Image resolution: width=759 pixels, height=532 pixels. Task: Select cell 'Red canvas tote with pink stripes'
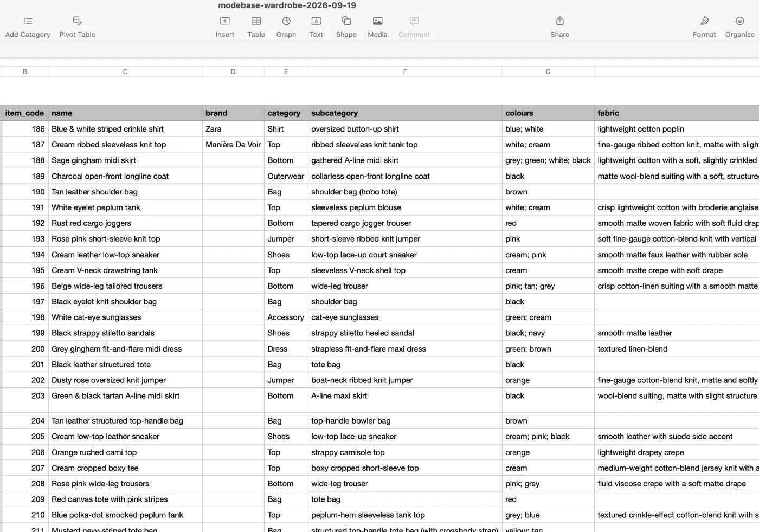click(125, 499)
